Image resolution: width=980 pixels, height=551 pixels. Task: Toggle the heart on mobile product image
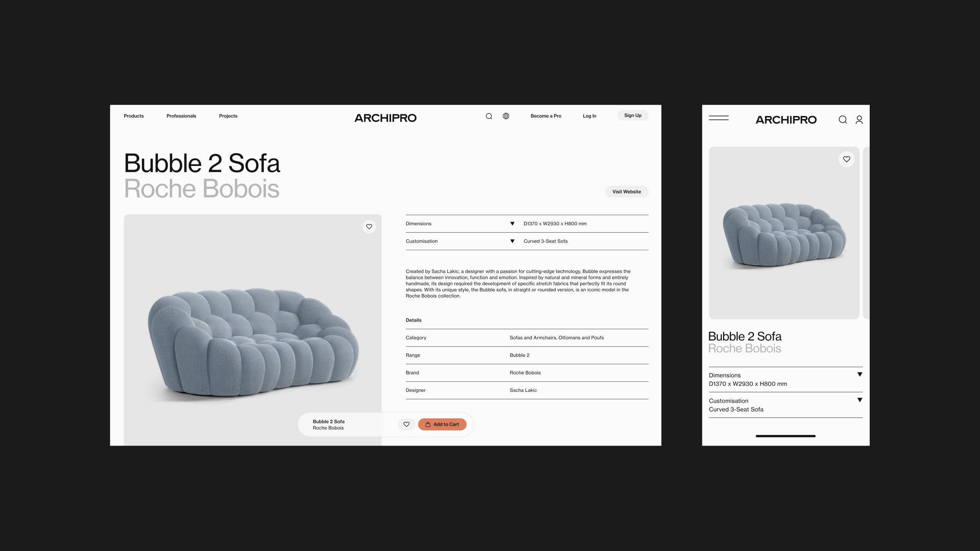tap(847, 159)
